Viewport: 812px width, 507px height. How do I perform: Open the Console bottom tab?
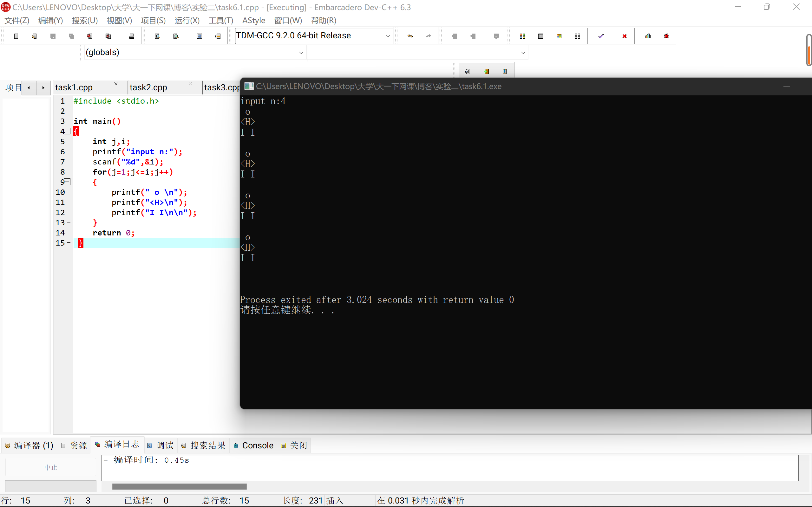click(254, 445)
